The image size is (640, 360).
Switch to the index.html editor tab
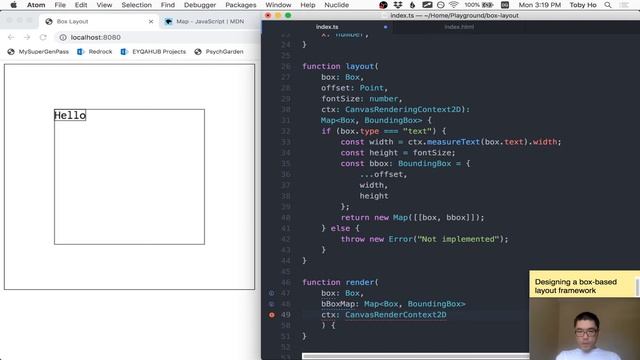pyautogui.click(x=459, y=27)
